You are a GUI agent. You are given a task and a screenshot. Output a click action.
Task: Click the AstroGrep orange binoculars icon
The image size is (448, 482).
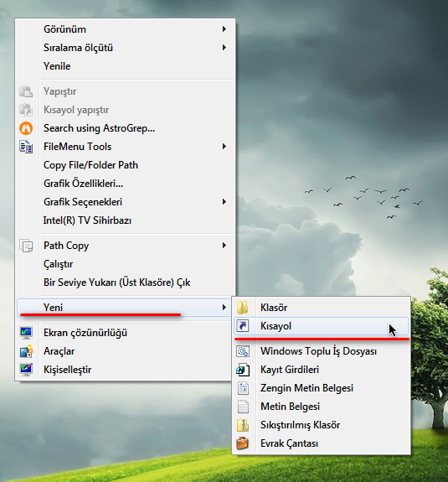click(26, 128)
